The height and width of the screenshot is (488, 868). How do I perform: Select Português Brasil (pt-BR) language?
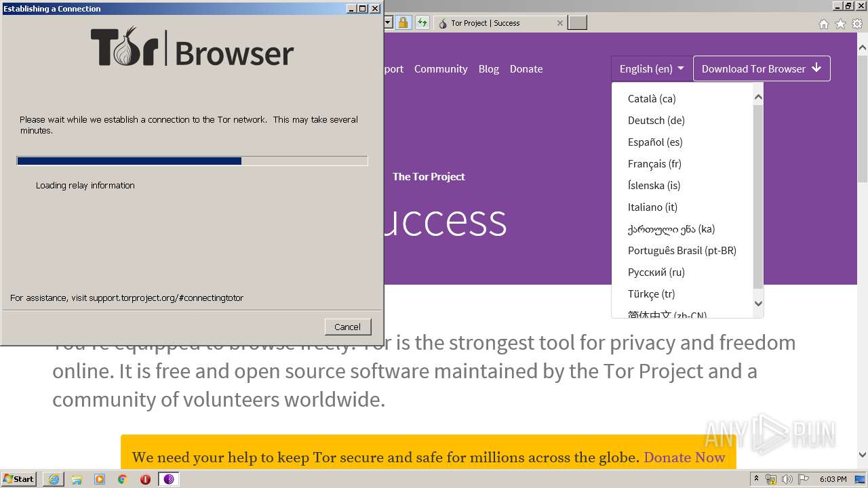click(x=682, y=250)
